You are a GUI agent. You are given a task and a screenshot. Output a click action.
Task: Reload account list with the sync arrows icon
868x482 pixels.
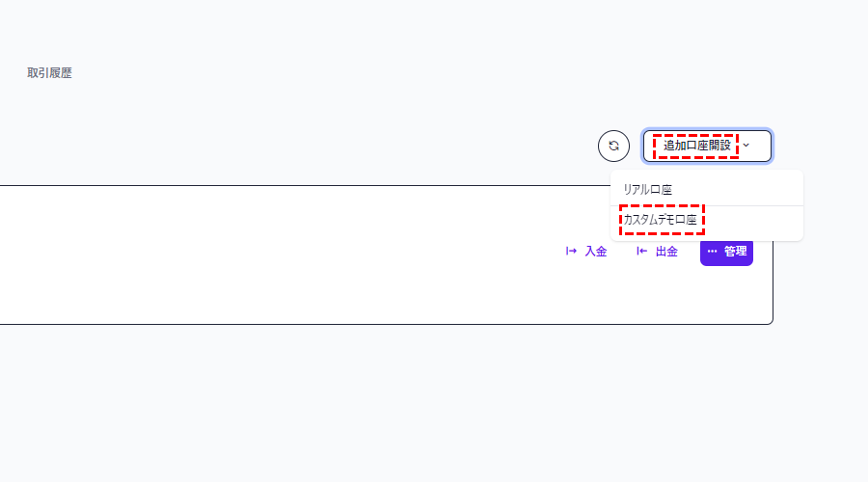(613, 147)
